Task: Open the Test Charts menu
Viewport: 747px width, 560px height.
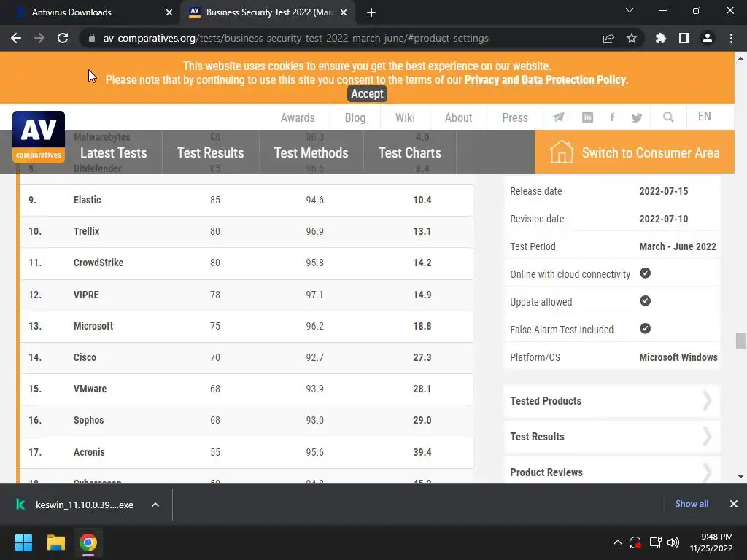Action: tap(410, 152)
